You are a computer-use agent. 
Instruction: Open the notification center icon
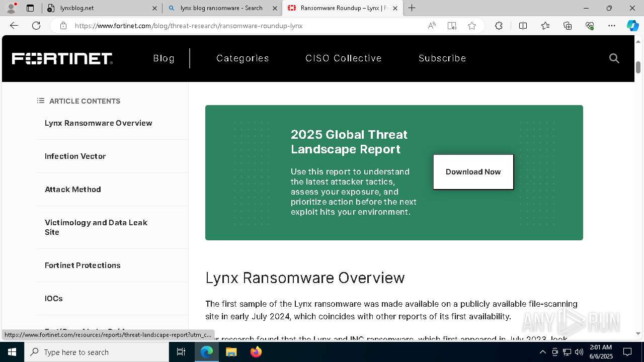point(627,352)
